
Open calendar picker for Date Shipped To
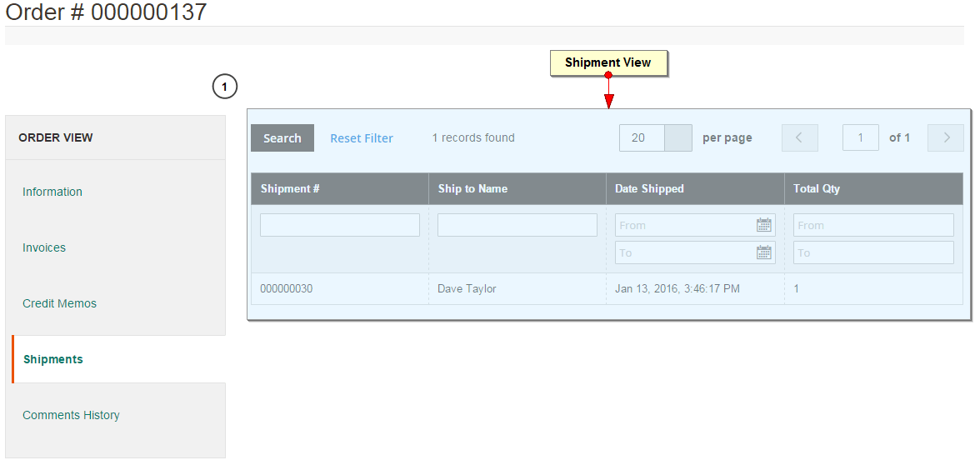(763, 252)
